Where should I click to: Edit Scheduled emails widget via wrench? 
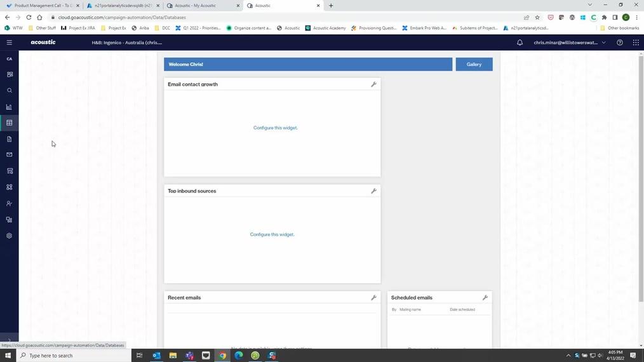(x=485, y=298)
